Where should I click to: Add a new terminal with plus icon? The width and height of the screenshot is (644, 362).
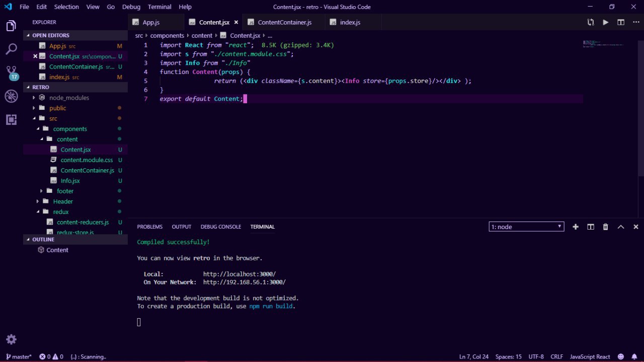tap(576, 227)
